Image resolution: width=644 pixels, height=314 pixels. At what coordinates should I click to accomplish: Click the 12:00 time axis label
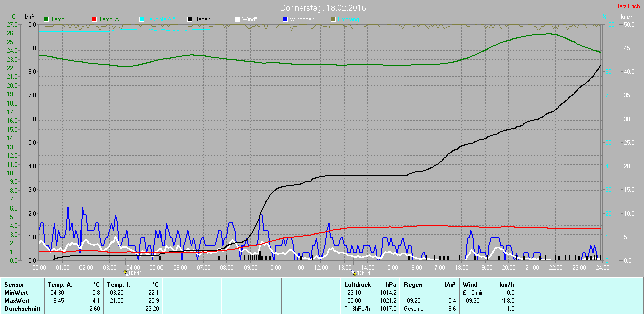320,268
